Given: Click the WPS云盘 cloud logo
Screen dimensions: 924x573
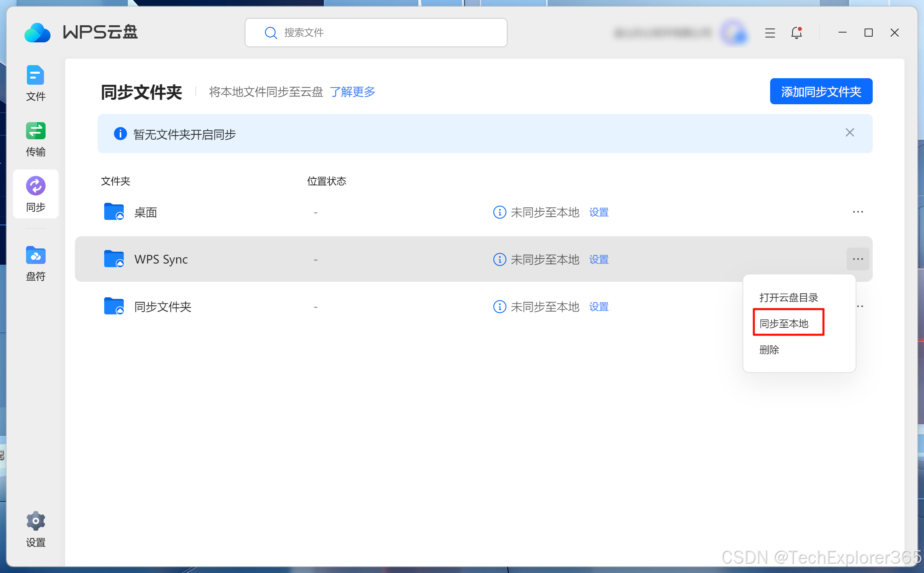Looking at the screenshot, I should coord(37,33).
